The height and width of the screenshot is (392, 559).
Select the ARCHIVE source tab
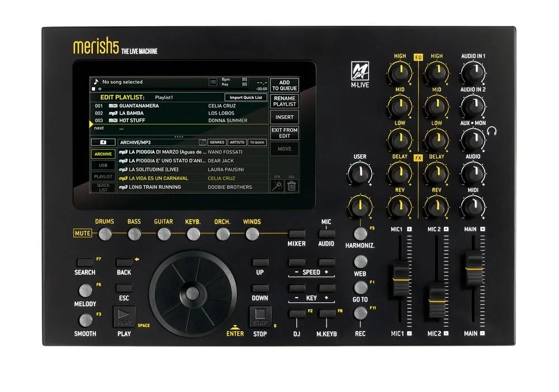point(103,154)
